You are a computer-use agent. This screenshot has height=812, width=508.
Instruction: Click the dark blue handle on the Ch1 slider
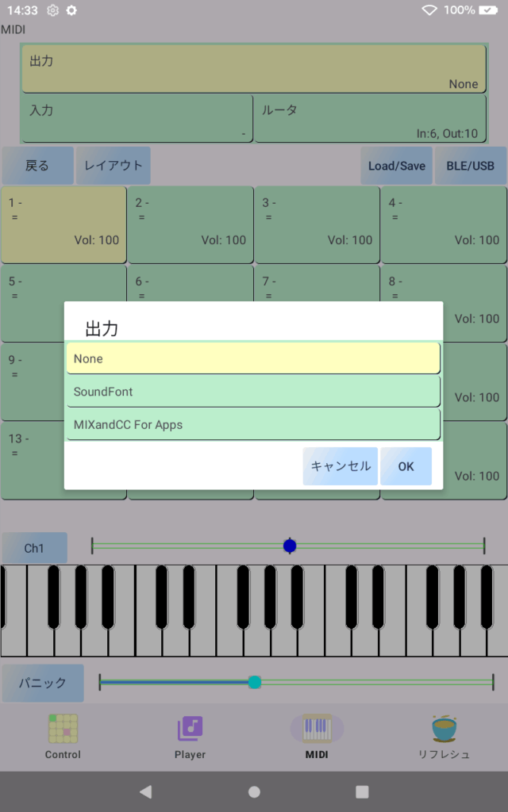coord(290,546)
